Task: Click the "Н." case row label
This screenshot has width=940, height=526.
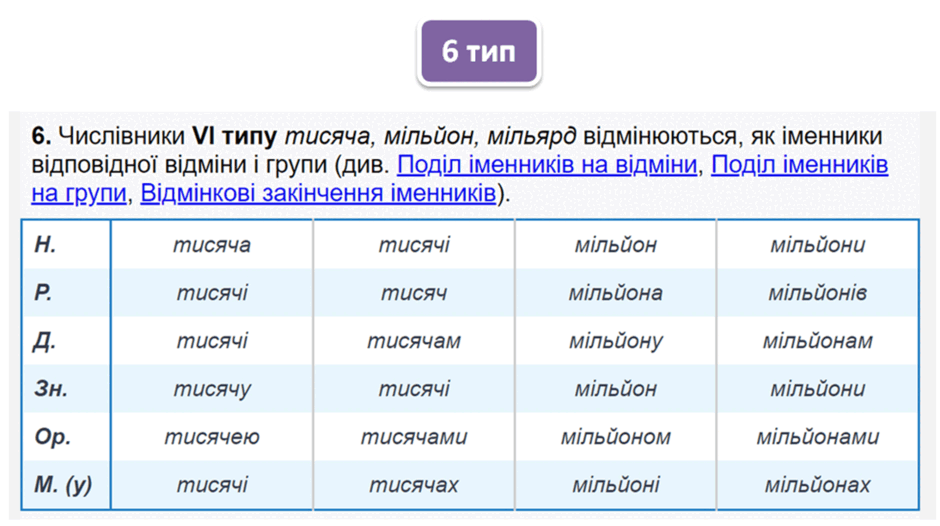Action: point(67,245)
